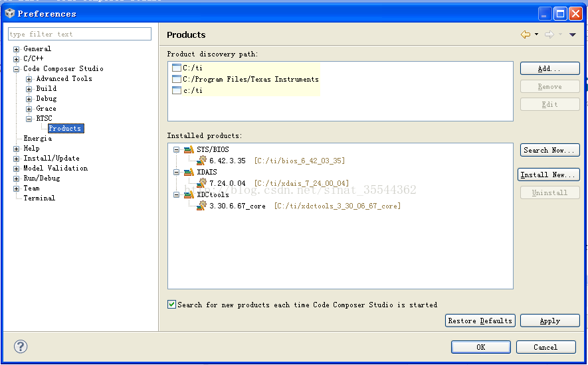
Task: Collapse the RTSC tree node
Action: pyautogui.click(x=29, y=119)
